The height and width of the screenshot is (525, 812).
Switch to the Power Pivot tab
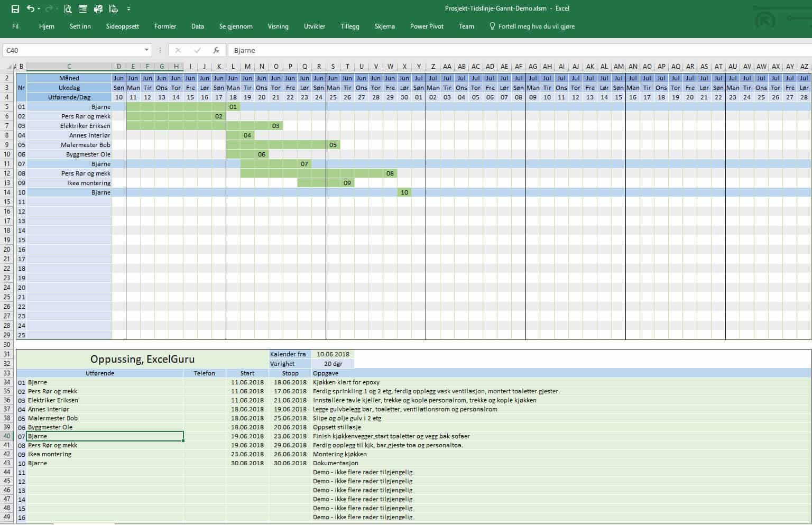click(x=427, y=26)
